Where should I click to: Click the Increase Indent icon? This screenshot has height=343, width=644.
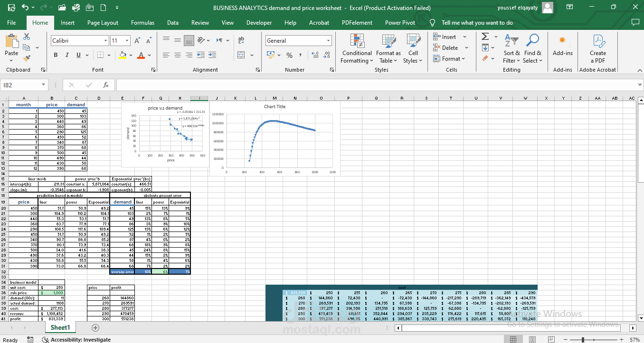pos(213,55)
